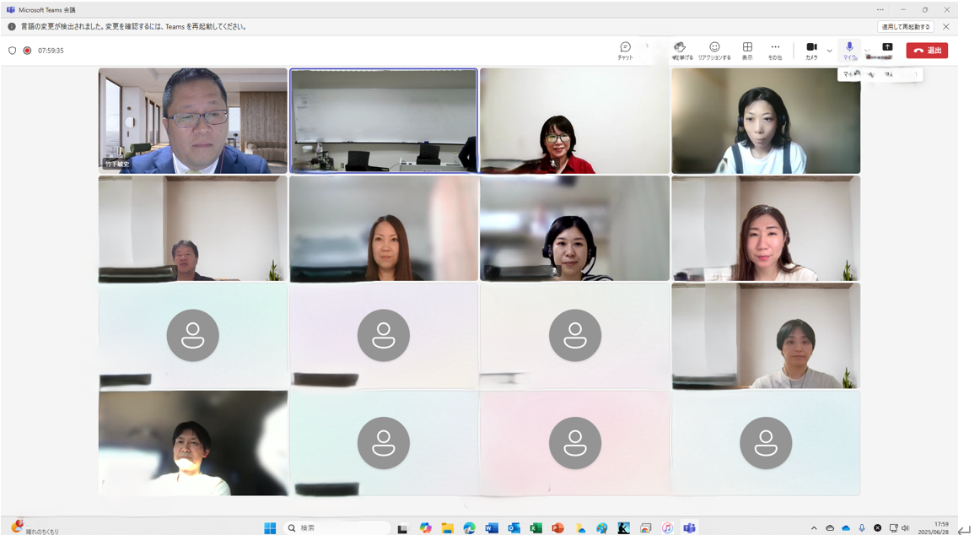Open weather widget 晴れのちくもり

coord(35,528)
